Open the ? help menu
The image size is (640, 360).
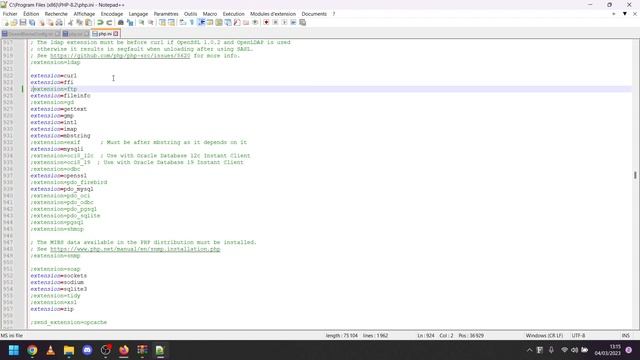(333, 14)
